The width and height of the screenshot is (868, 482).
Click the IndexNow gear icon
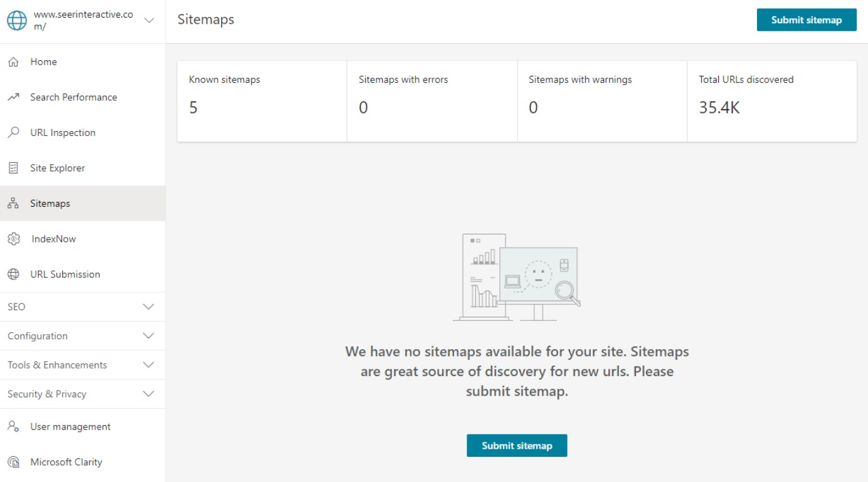click(x=13, y=239)
